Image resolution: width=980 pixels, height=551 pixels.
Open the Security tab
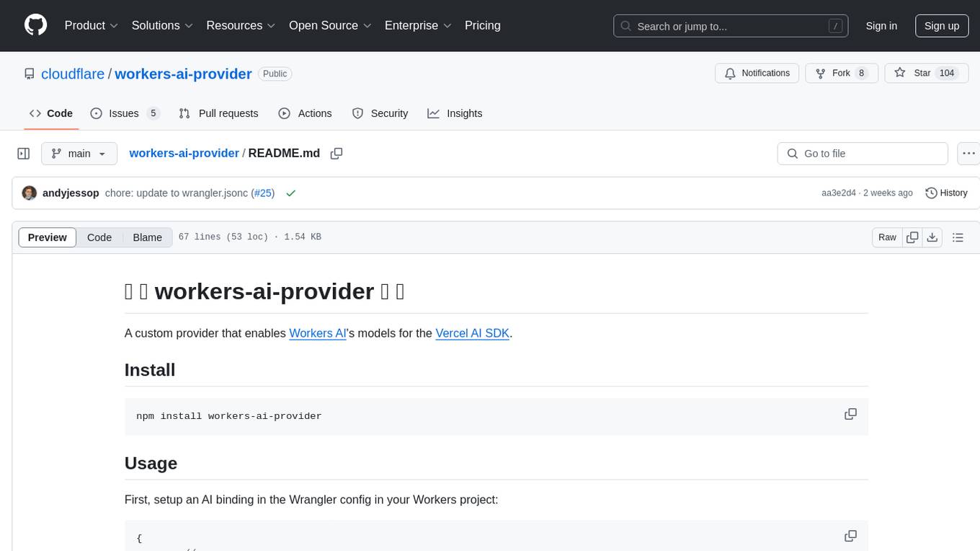[380, 113]
